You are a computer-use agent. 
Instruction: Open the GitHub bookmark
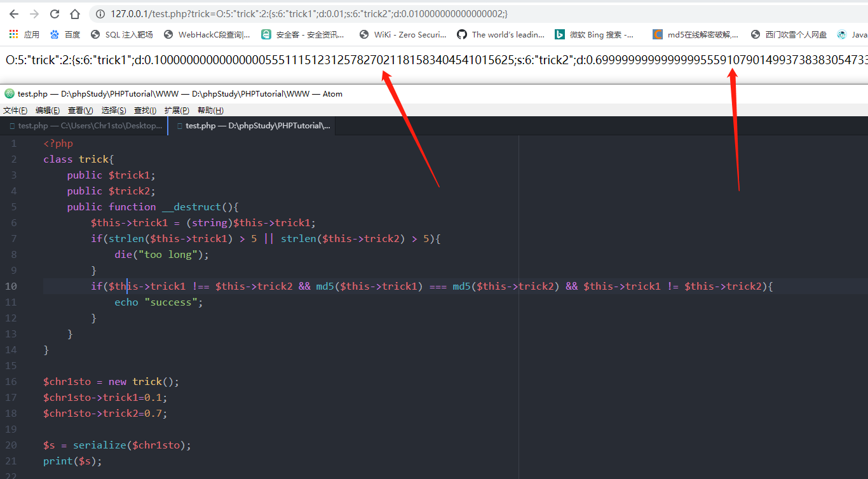coord(461,34)
